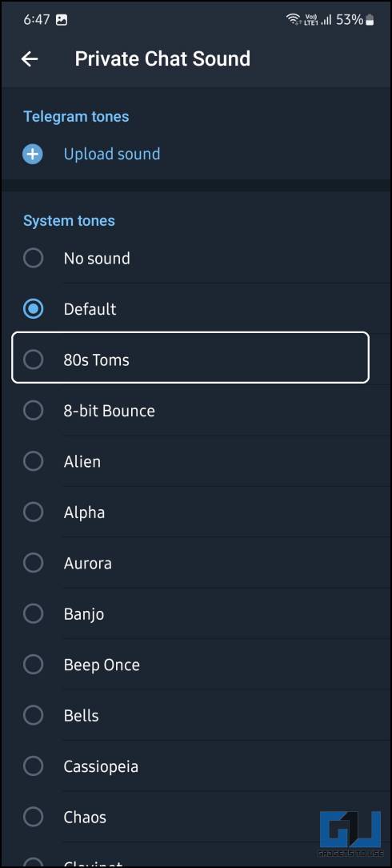392x868 pixels.
Task: Select the Aurora radio button
Action: pos(33,563)
